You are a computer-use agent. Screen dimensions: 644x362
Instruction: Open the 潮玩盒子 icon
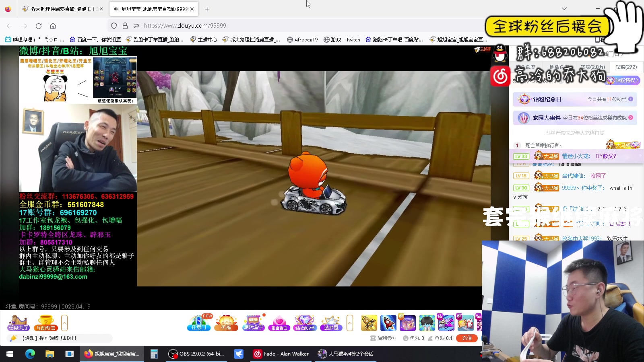coord(253,323)
